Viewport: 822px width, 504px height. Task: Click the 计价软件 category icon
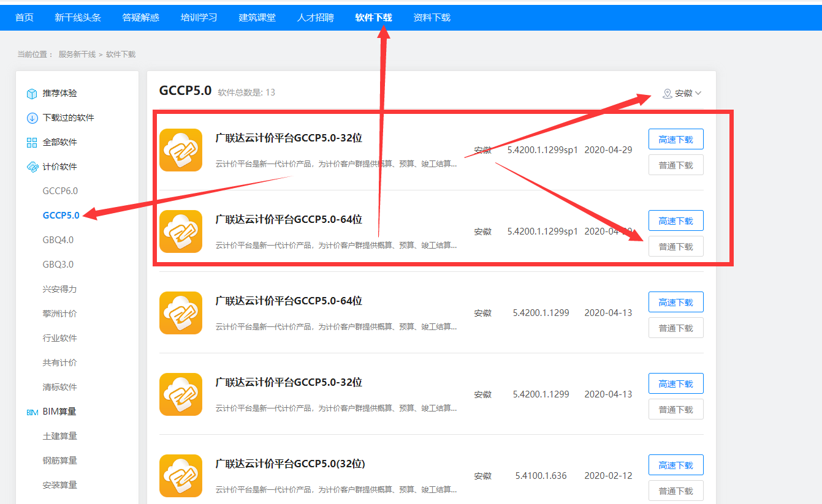tap(32, 167)
